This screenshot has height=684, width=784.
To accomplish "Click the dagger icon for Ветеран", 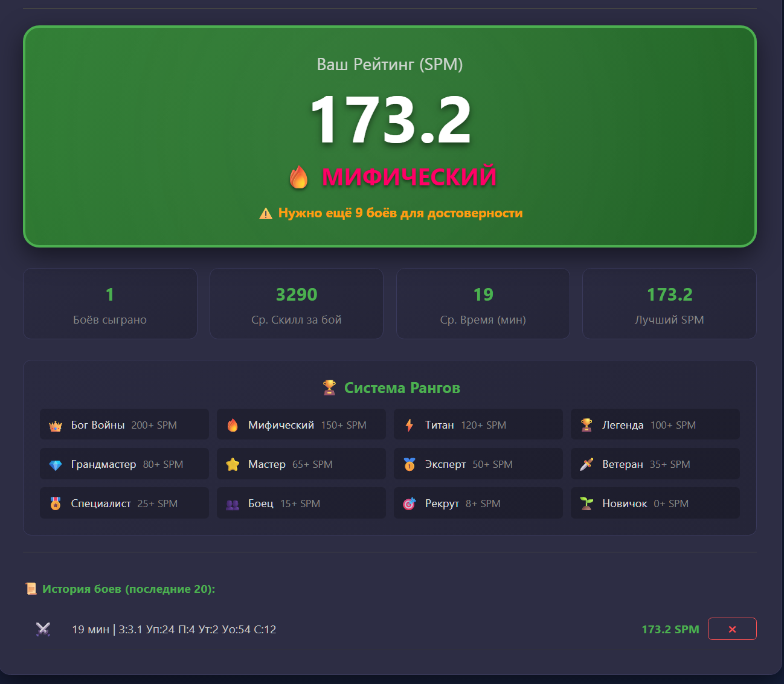I will 586,465.
